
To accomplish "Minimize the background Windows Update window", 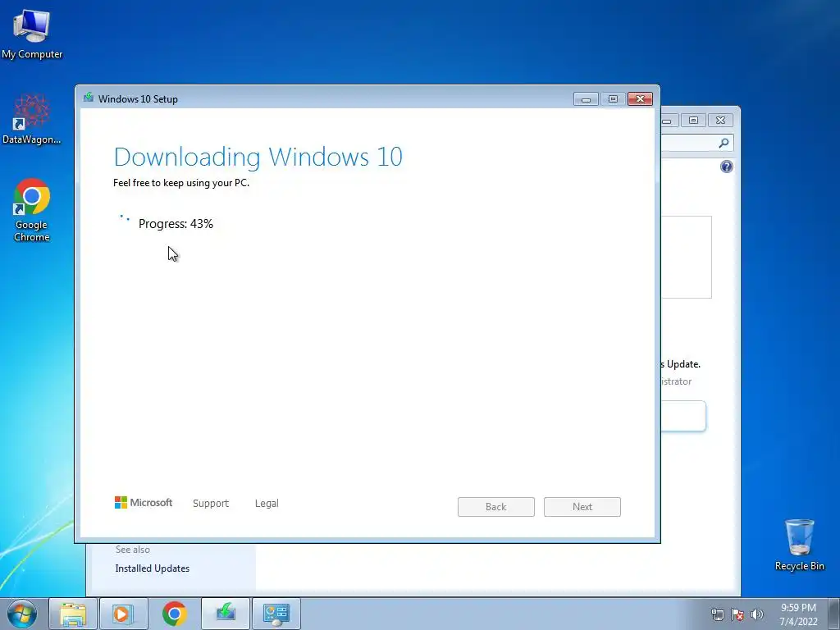I will pos(669,120).
